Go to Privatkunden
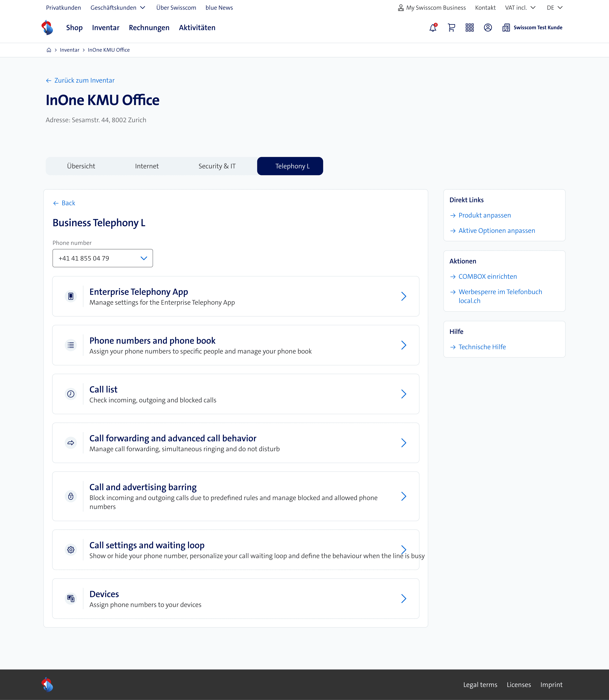Screen dimensions: 609x700 pyautogui.click(x=64, y=8)
